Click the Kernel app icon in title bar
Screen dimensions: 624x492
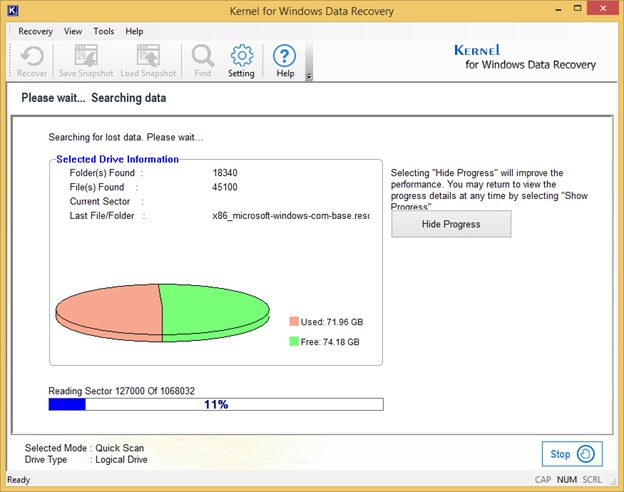(13, 10)
